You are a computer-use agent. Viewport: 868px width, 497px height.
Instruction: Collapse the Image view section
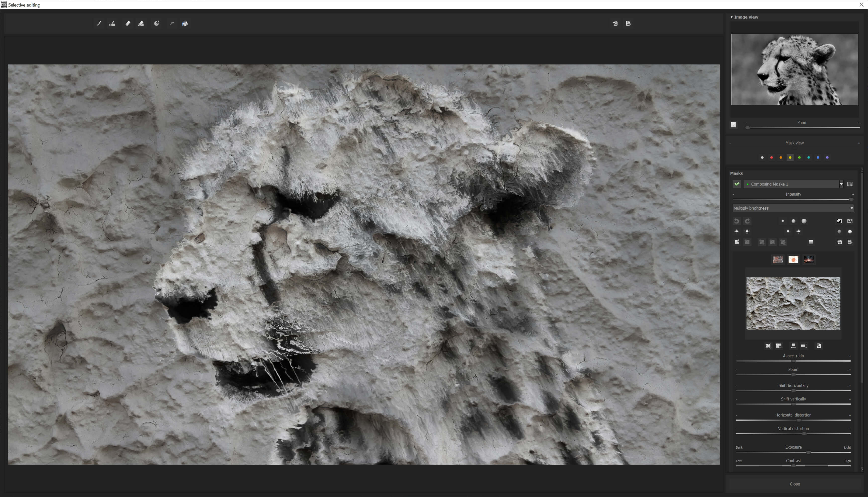point(732,17)
